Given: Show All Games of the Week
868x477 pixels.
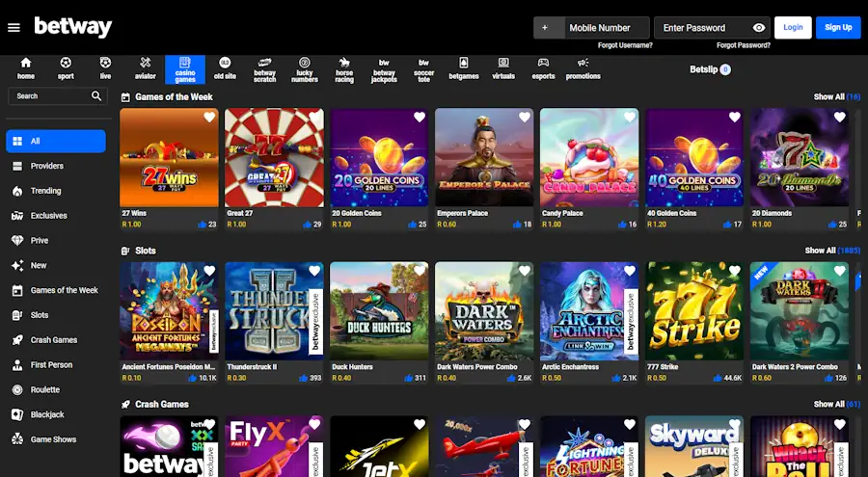Looking at the screenshot, I should 836,96.
